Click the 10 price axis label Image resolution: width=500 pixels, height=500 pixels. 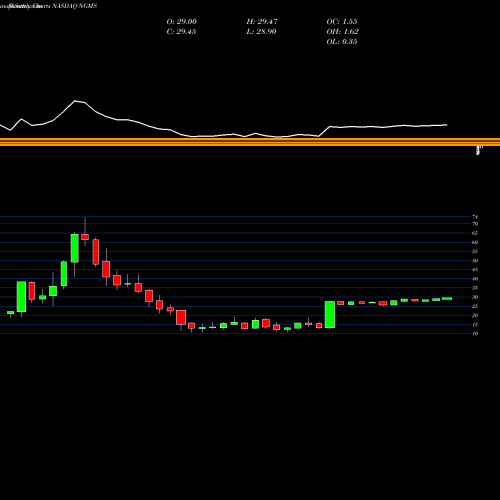(x=475, y=334)
